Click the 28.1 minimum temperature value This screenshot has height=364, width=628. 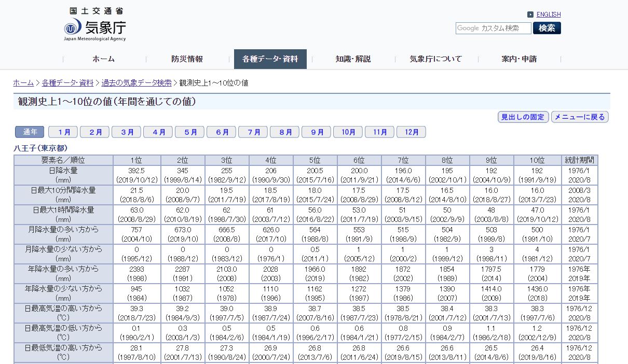click(x=136, y=348)
